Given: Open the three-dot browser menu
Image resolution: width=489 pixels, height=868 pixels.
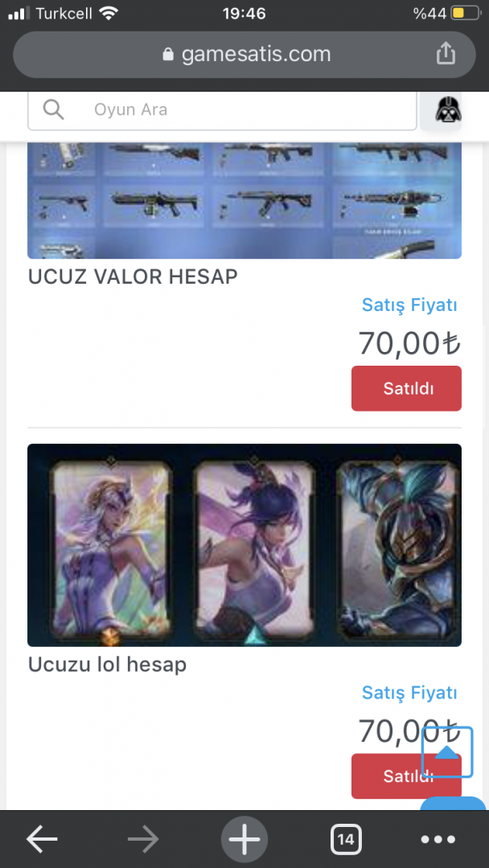Looking at the screenshot, I should coord(438,840).
